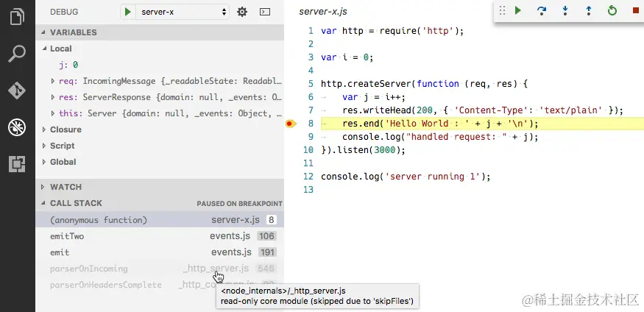Click the 'handled request' console.log line
The width and height of the screenshot is (644, 312).
click(440, 137)
